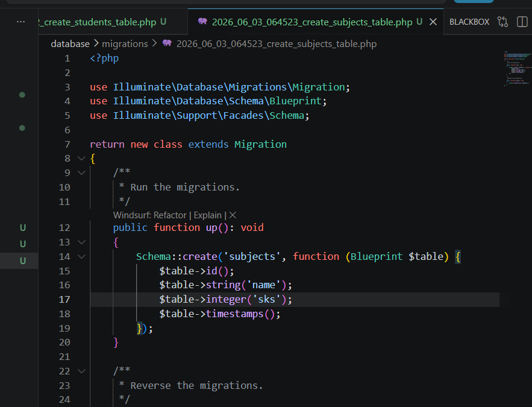Click 'Facades' in the line 5 use statement

click(x=243, y=116)
